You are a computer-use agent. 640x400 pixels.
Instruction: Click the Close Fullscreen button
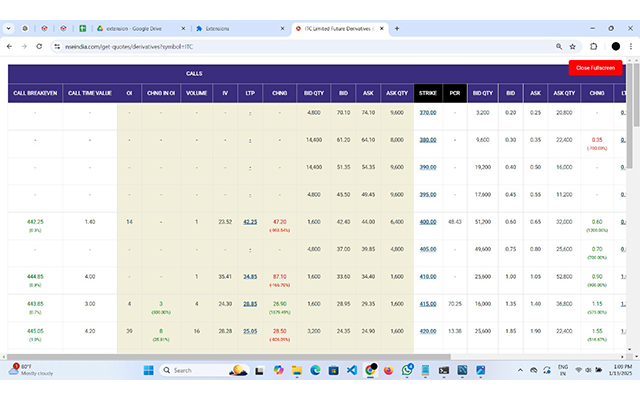(x=595, y=68)
